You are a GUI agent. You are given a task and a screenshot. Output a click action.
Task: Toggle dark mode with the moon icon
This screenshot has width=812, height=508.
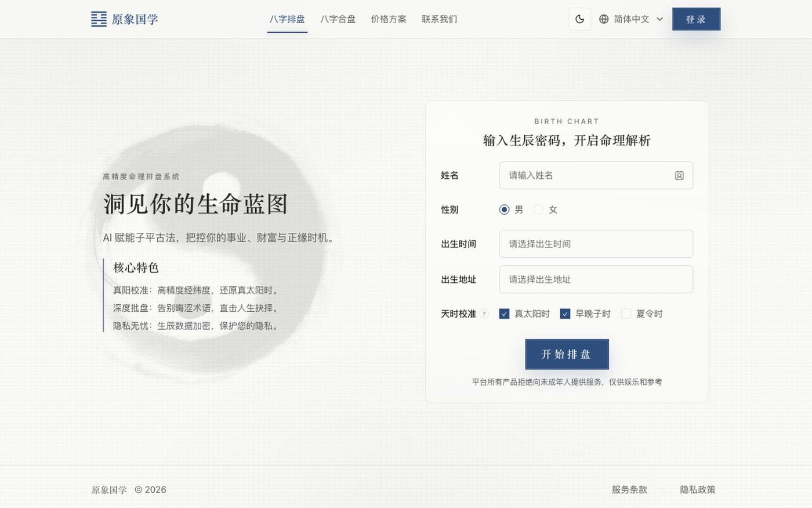pos(579,19)
